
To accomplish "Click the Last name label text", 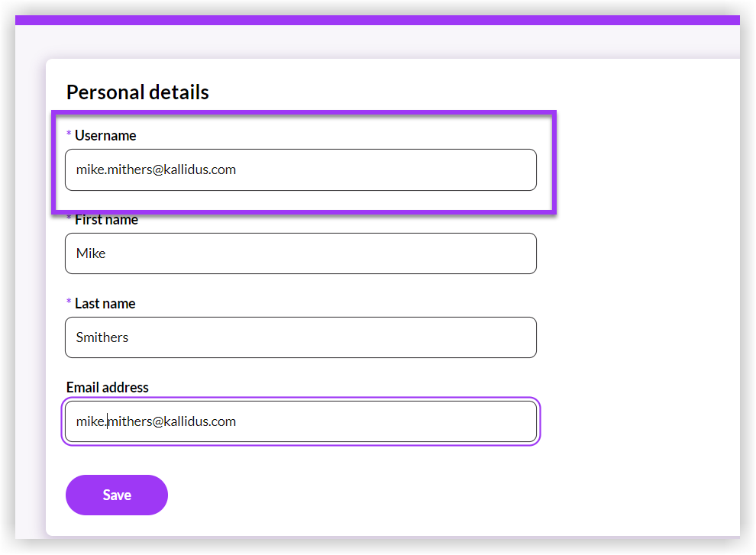I will pyautogui.click(x=105, y=304).
